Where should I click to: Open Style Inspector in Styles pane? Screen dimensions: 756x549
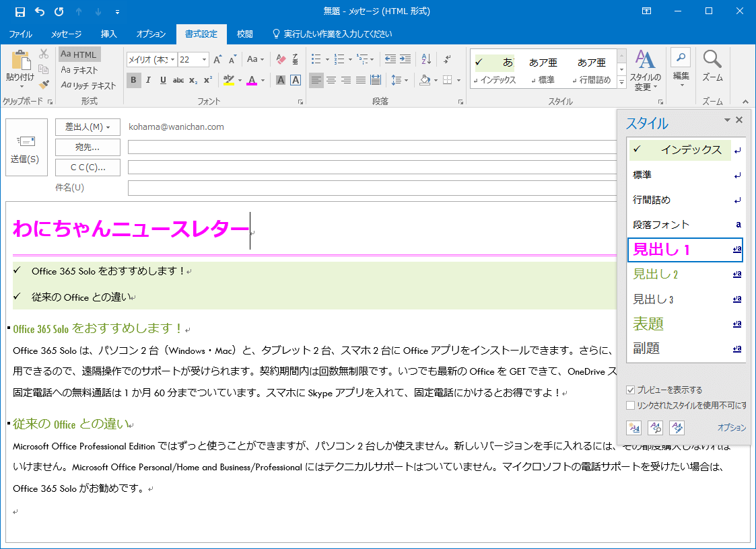[x=655, y=427]
